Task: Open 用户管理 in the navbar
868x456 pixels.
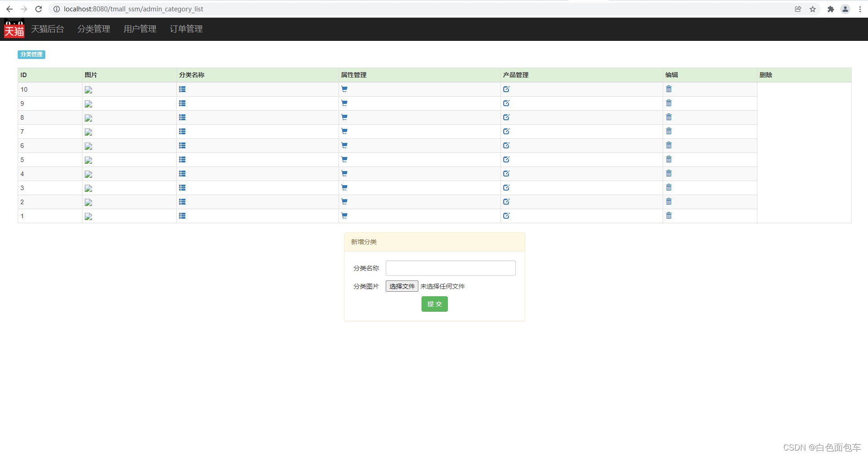Action: click(x=140, y=29)
